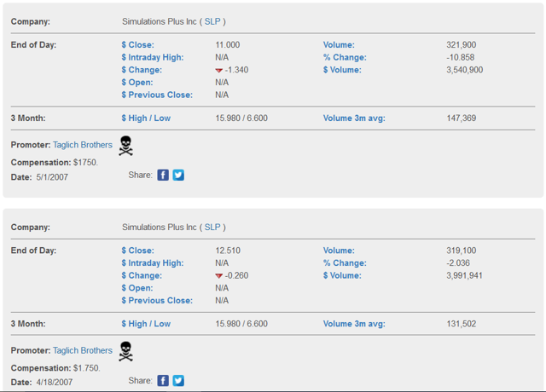Click red down arrow next to -0.260
546x392 pixels.
click(218, 276)
